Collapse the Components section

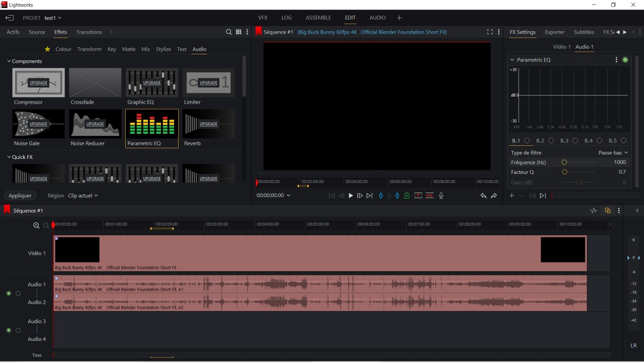9,61
